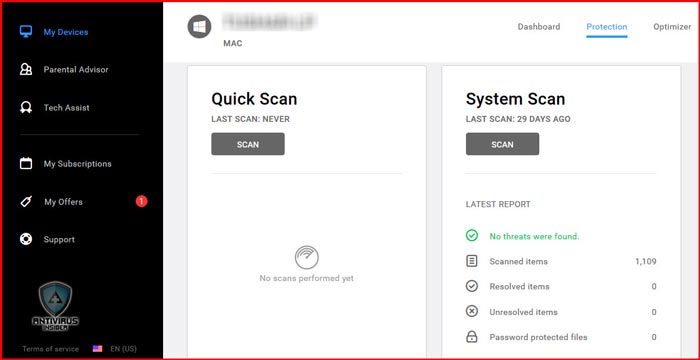
Task: Click the Support lifebuoy icon
Action: pyautogui.click(x=26, y=239)
